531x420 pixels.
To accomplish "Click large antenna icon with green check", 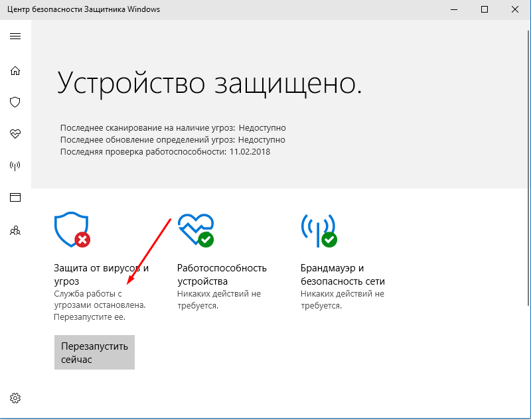I will point(319,230).
